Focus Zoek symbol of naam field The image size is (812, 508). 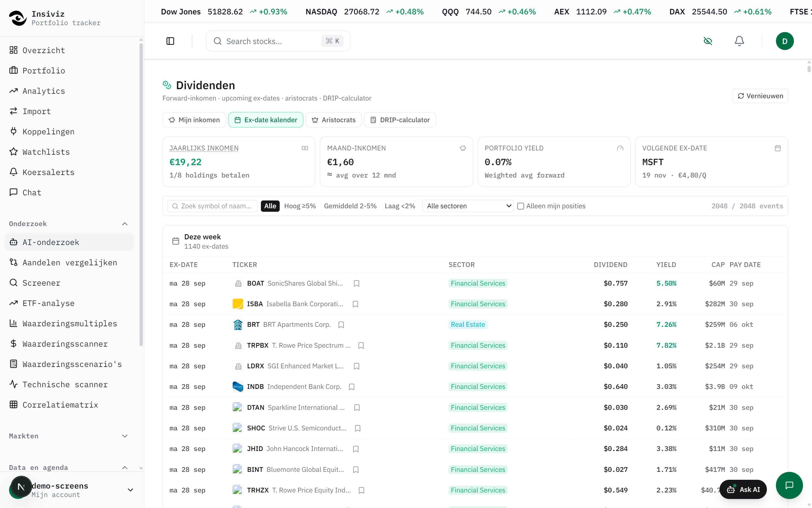click(x=212, y=206)
